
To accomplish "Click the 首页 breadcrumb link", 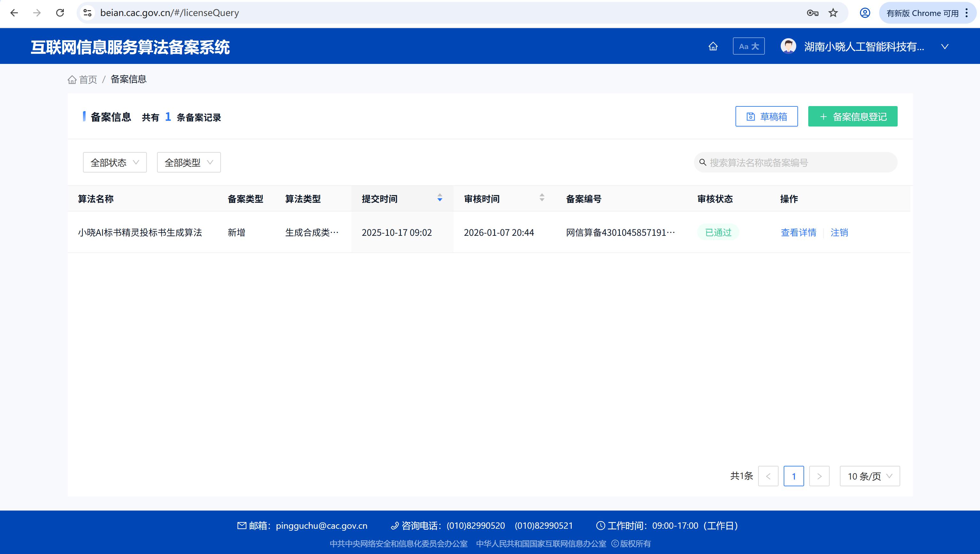I will 87,80.
